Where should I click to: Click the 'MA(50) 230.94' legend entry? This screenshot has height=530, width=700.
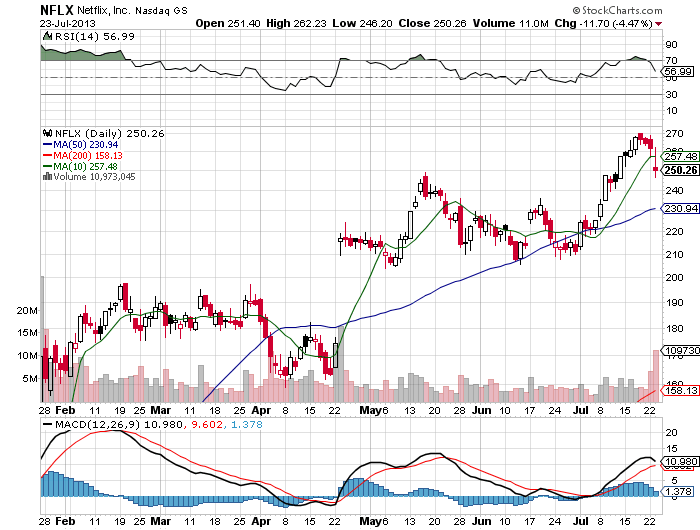(86, 145)
